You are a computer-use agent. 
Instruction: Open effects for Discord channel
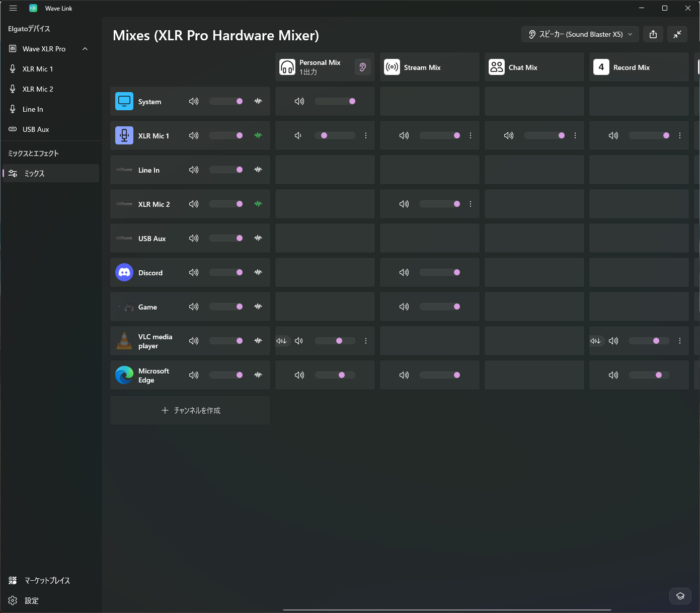tap(258, 272)
